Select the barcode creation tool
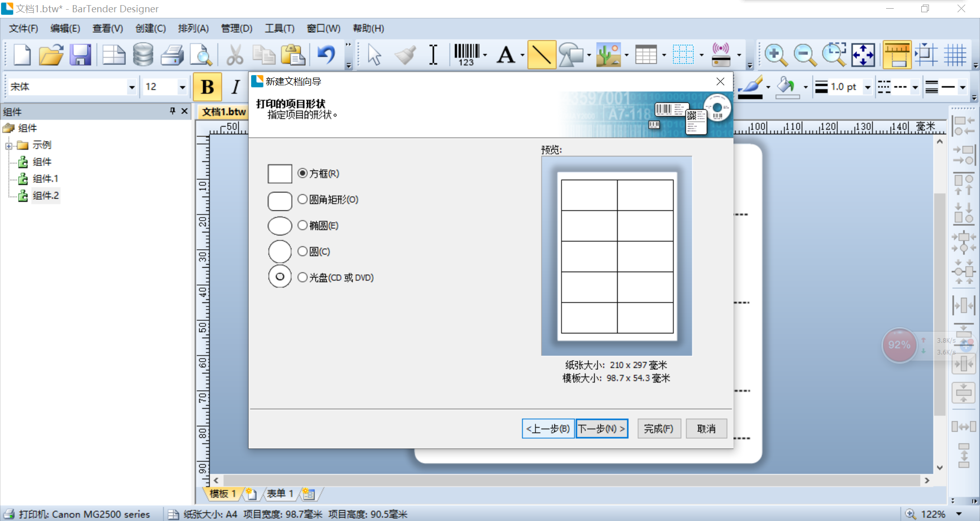The height and width of the screenshot is (521, 980). pyautogui.click(x=467, y=55)
